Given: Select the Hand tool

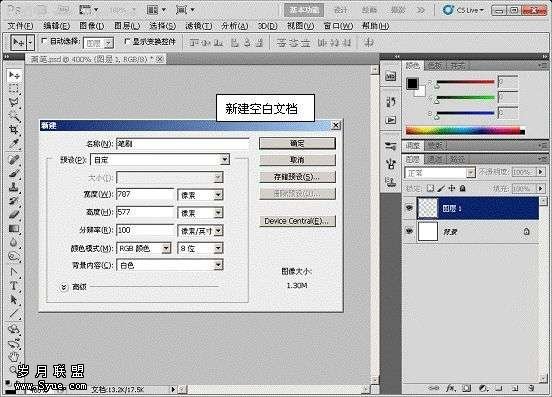Looking at the screenshot, I should [14, 357].
